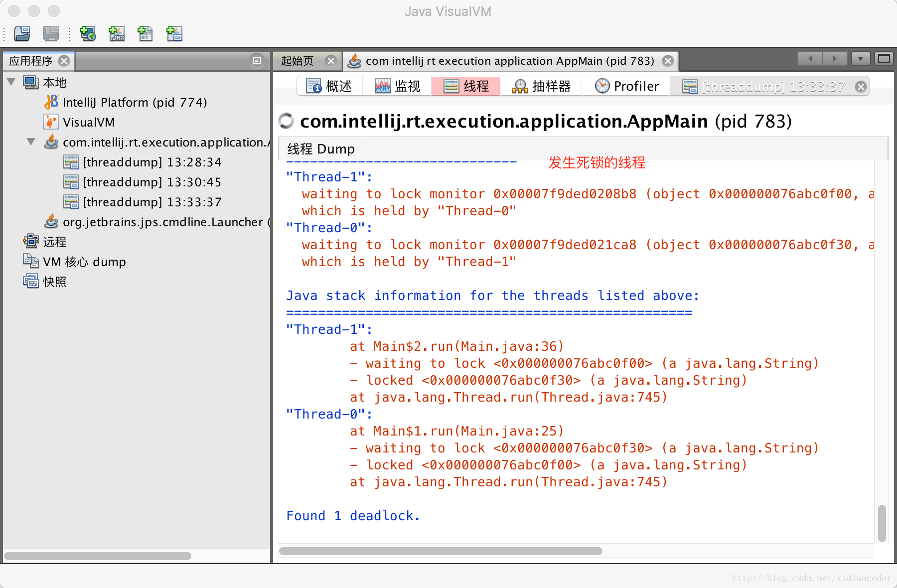Screen dimensions: 897x588
Task: Click the jps Launcher Java icon
Action: 51,222
